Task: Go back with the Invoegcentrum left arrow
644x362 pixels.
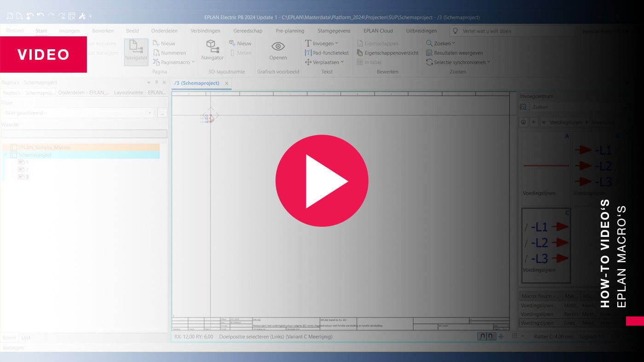Action: [534, 122]
